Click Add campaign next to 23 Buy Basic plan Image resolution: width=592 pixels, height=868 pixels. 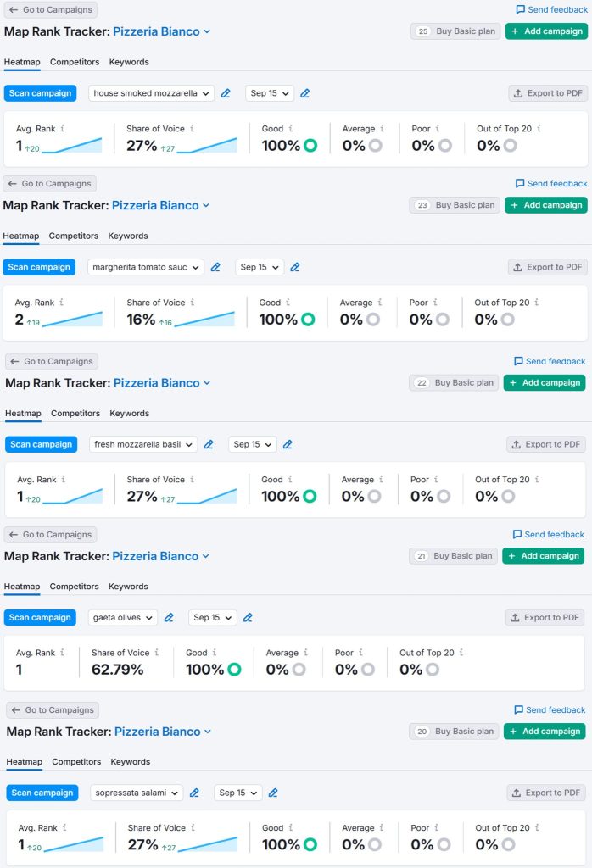pos(545,205)
